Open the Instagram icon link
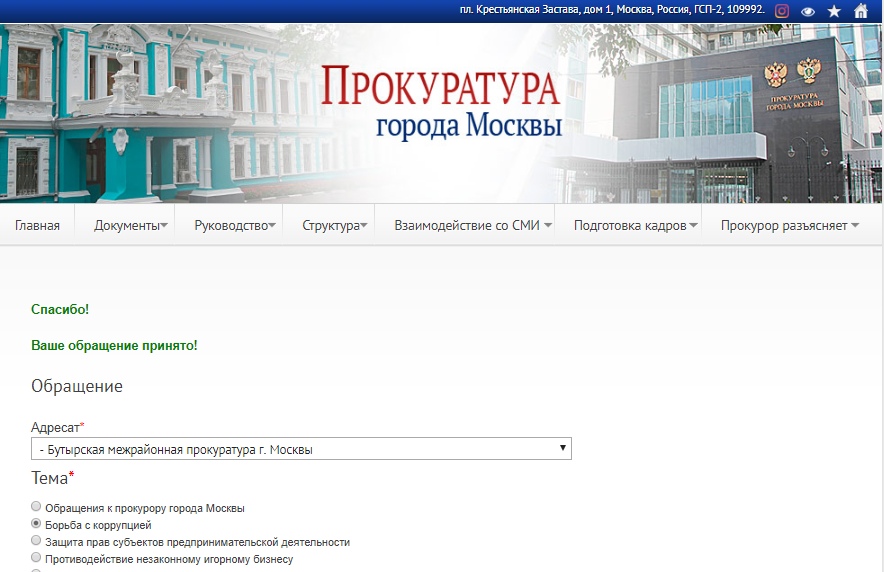This screenshot has width=884, height=572. pos(781,11)
